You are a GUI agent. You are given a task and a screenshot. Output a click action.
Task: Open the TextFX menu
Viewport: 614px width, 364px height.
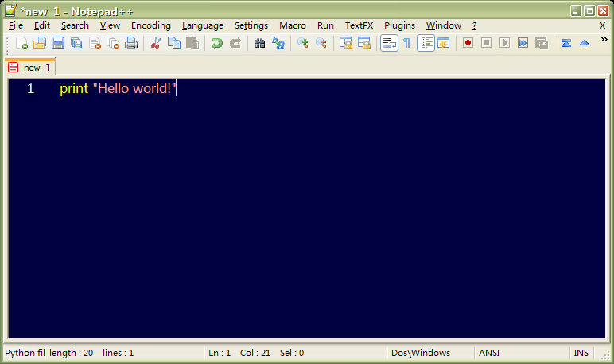(x=359, y=26)
